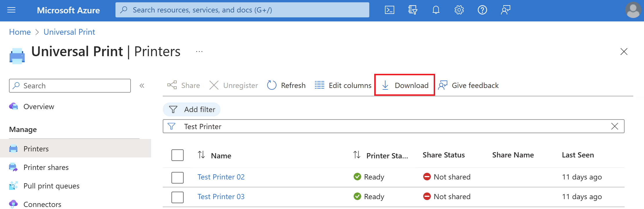The width and height of the screenshot is (644, 209).
Task: Click the Share Name column header
Action: pos(513,155)
